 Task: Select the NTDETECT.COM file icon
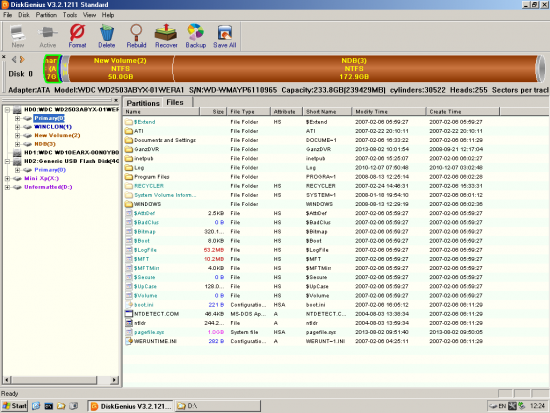click(129, 314)
